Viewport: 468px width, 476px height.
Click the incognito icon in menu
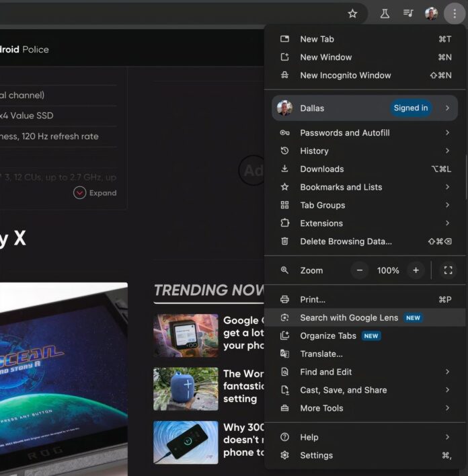click(284, 75)
